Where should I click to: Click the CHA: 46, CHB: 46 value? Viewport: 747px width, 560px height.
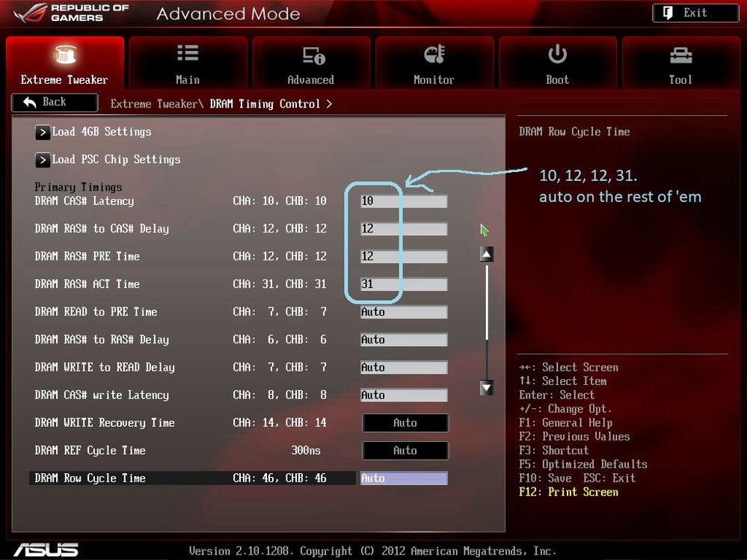click(280, 478)
